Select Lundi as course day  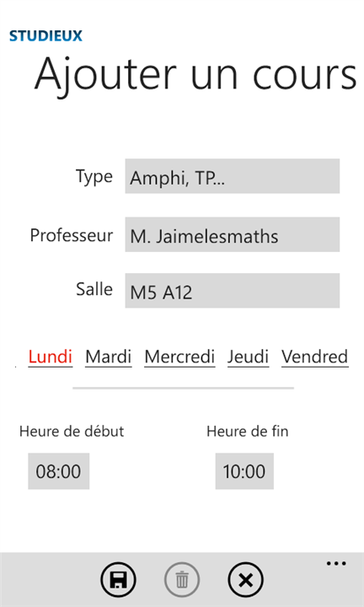(51, 357)
